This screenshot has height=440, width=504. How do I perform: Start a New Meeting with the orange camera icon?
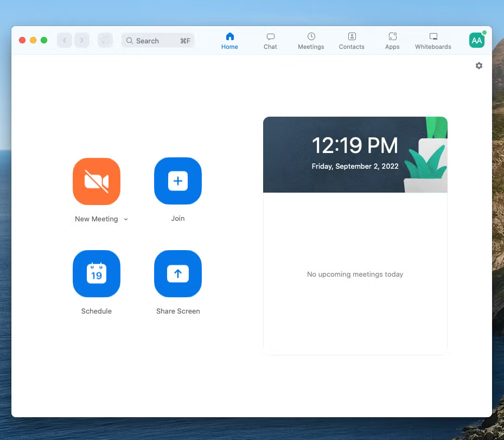(97, 182)
